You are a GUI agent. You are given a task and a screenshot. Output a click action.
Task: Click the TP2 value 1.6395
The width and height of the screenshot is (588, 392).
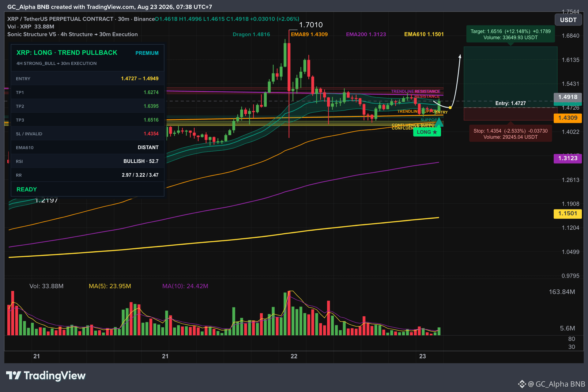click(151, 106)
